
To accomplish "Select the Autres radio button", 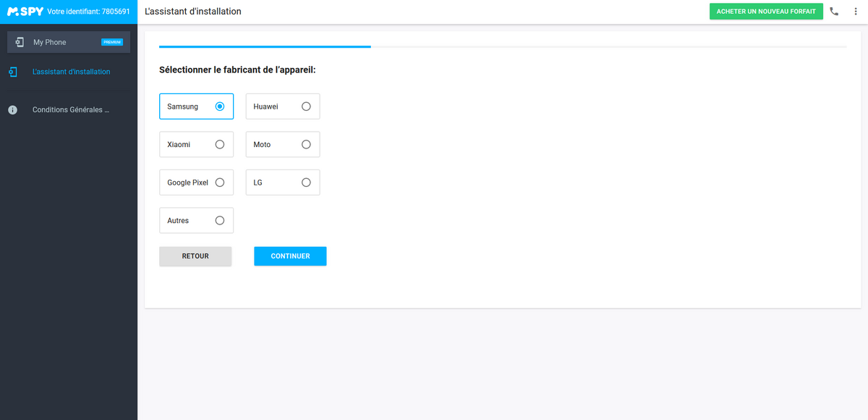I will tap(220, 220).
